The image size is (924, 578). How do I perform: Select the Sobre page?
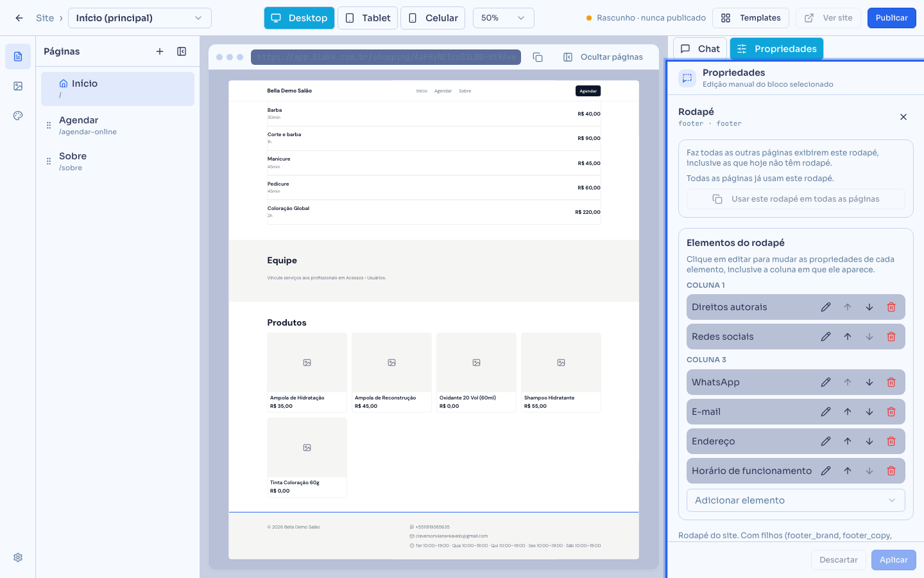[x=117, y=161]
